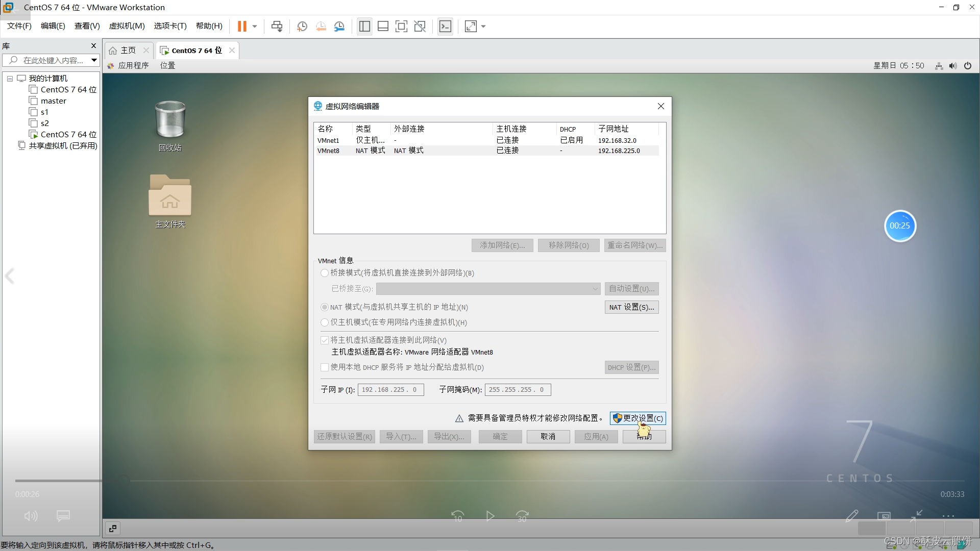980x551 pixels.
Task: Click the 更改设置(C) button
Action: (638, 418)
